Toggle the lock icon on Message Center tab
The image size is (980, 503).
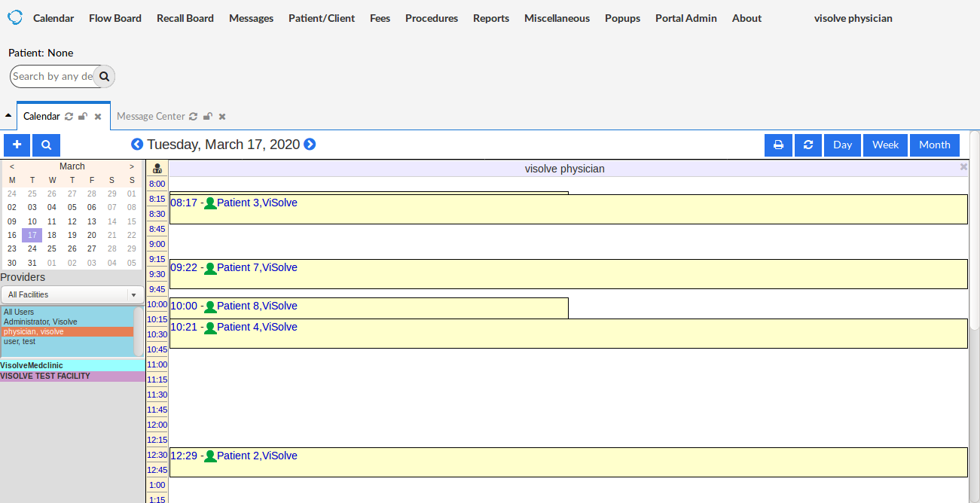coord(208,117)
